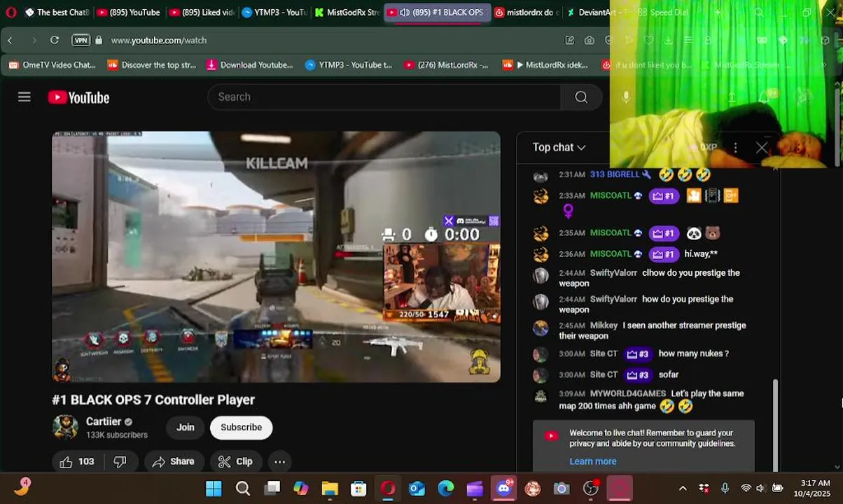The width and height of the screenshot is (843, 504).
Task: Open Cartiier channel avatar
Action: (65, 427)
